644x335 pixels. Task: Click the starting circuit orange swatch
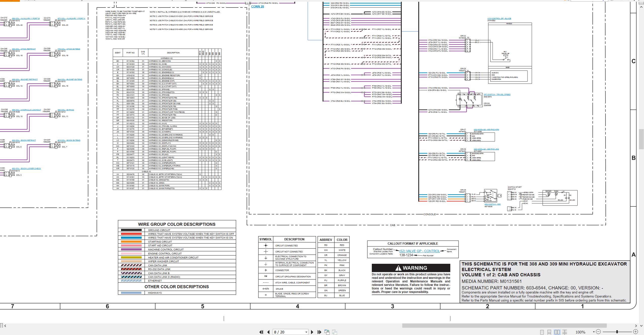tap(131, 241)
